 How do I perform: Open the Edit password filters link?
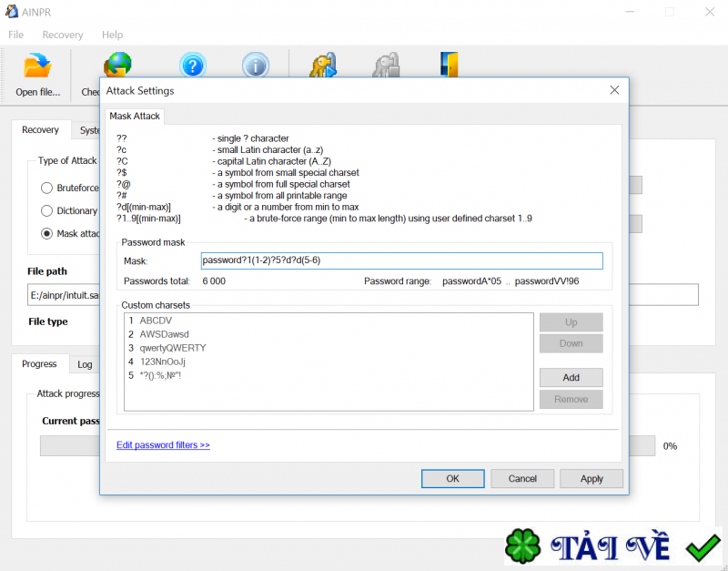(x=163, y=445)
